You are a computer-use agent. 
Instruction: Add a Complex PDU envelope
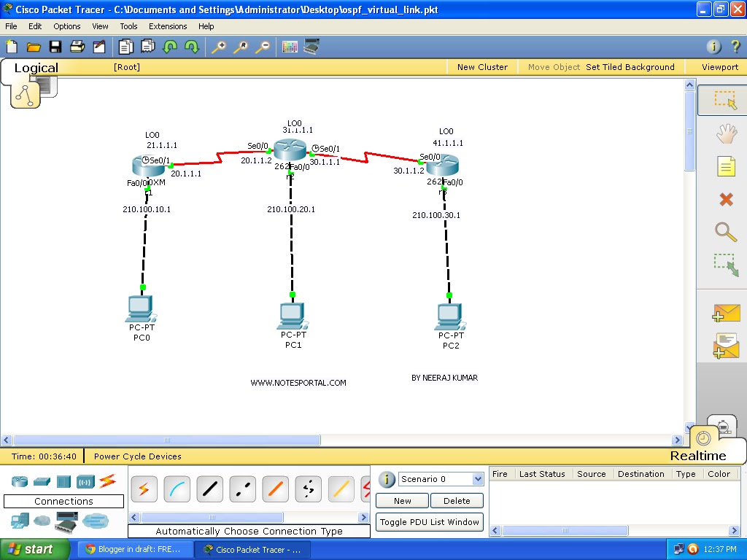pyautogui.click(x=726, y=346)
